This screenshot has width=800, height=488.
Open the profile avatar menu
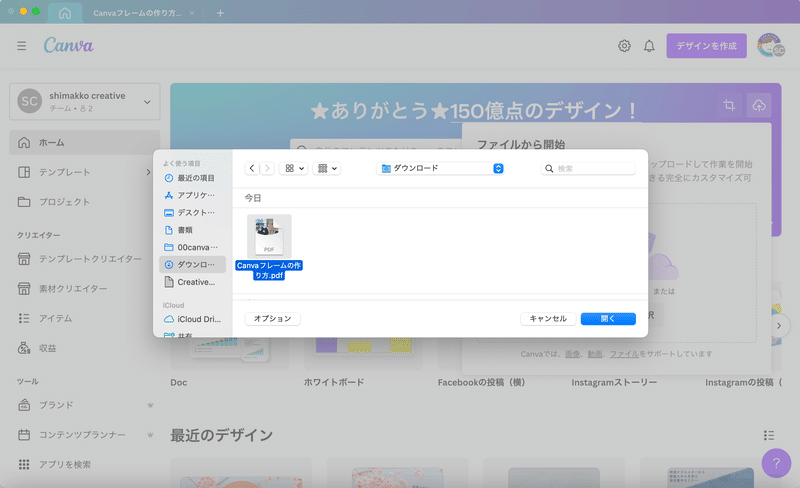[770, 45]
